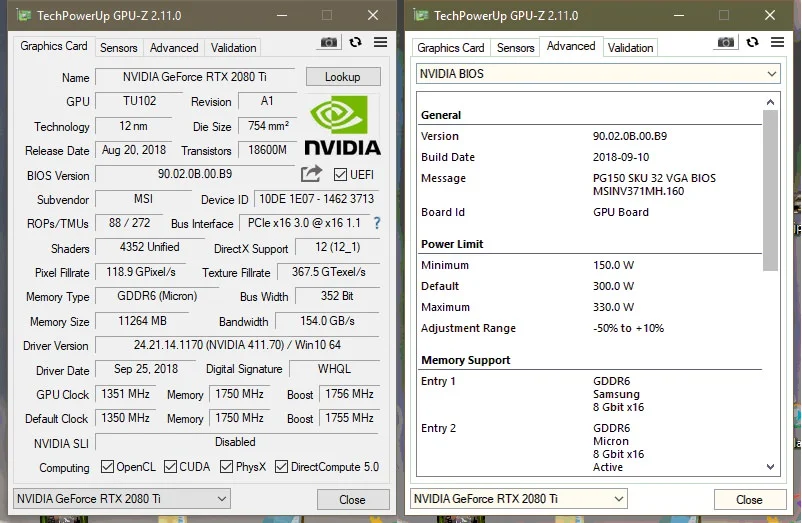Click the Device ID field
Screen dimensions: 802x523
[317, 198]
